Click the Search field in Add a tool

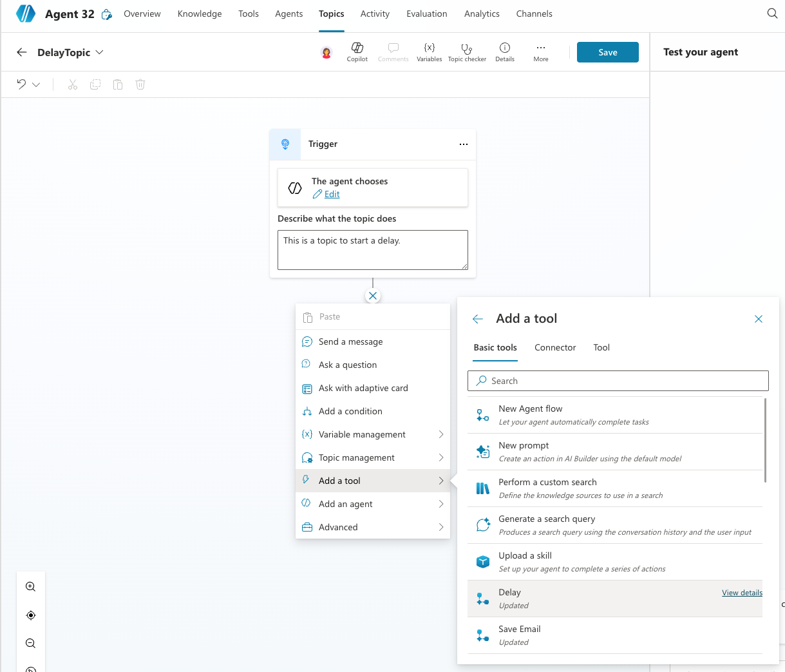pos(618,381)
